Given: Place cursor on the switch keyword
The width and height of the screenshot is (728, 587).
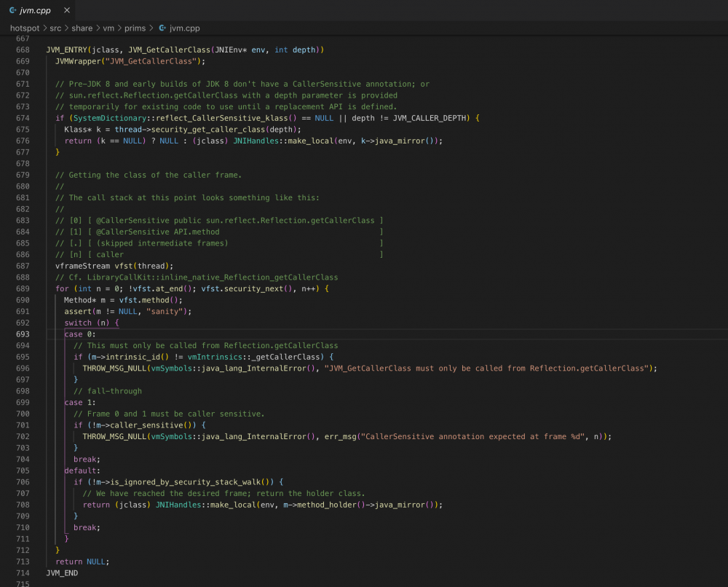Looking at the screenshot, I should point(78,323).
